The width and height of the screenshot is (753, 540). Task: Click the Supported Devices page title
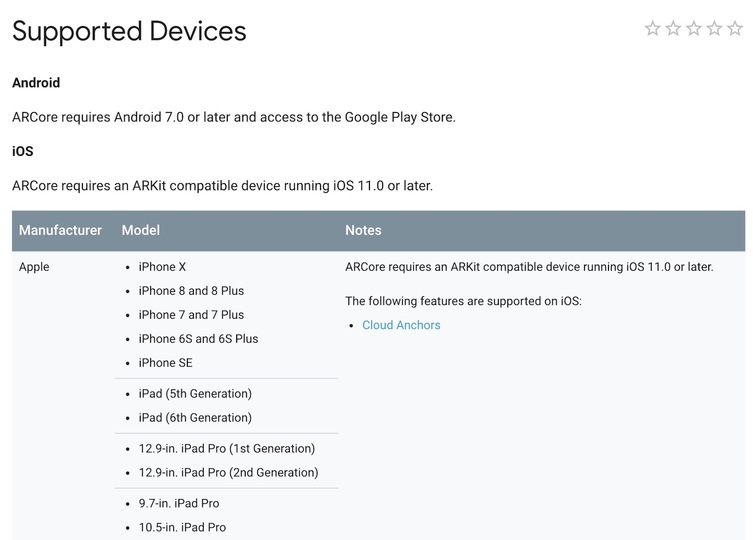(x=129, y=31)
